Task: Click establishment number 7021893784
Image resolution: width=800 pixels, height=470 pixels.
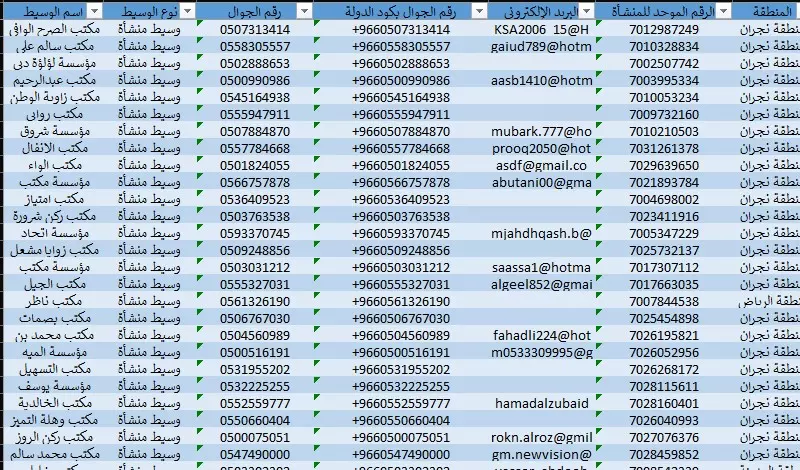Action: (x=664, y=182)
